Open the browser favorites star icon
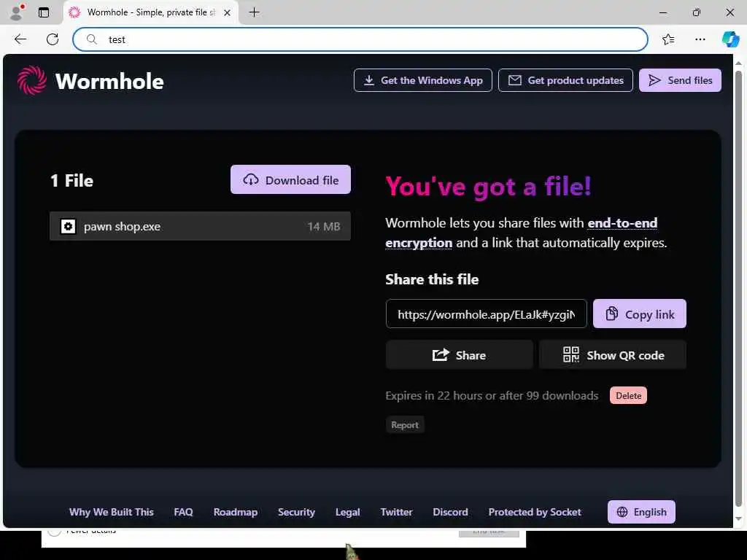The image size is (747, 560). pos(668,39)
